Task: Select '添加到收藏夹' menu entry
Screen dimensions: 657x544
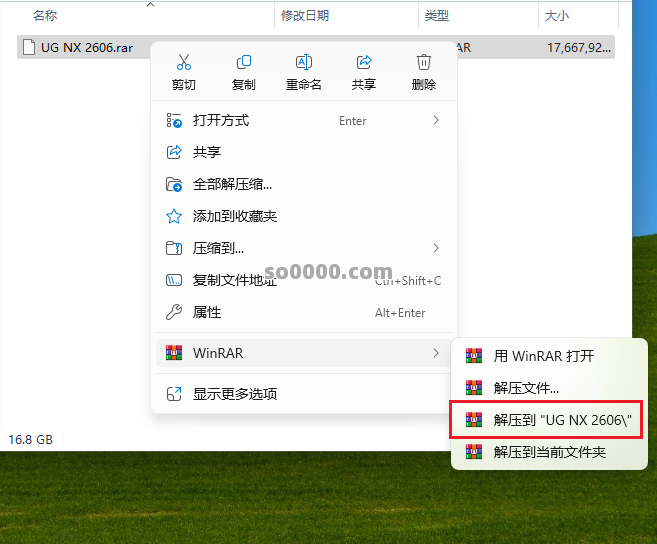Action: click(x=304, y=216)
